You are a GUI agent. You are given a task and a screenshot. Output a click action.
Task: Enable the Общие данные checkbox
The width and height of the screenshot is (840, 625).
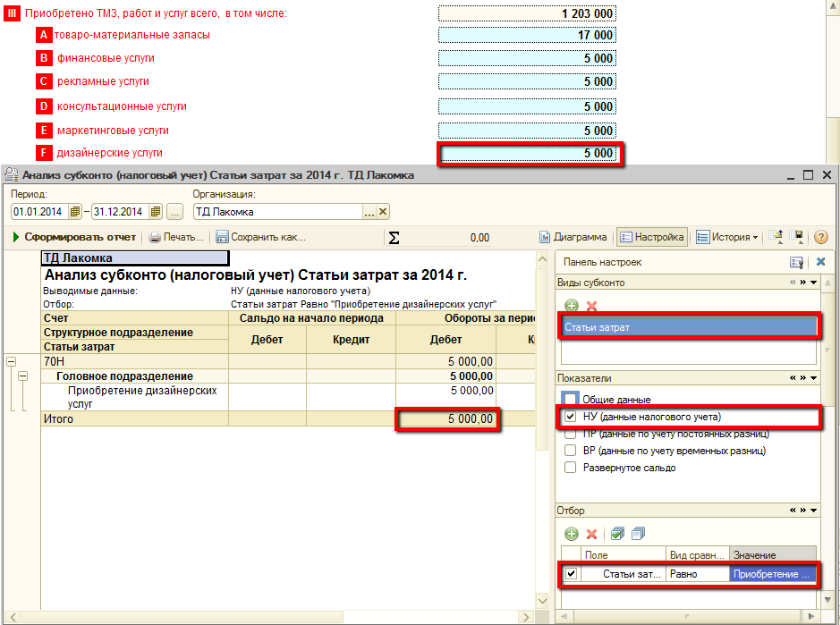click(x=570, y=400)
